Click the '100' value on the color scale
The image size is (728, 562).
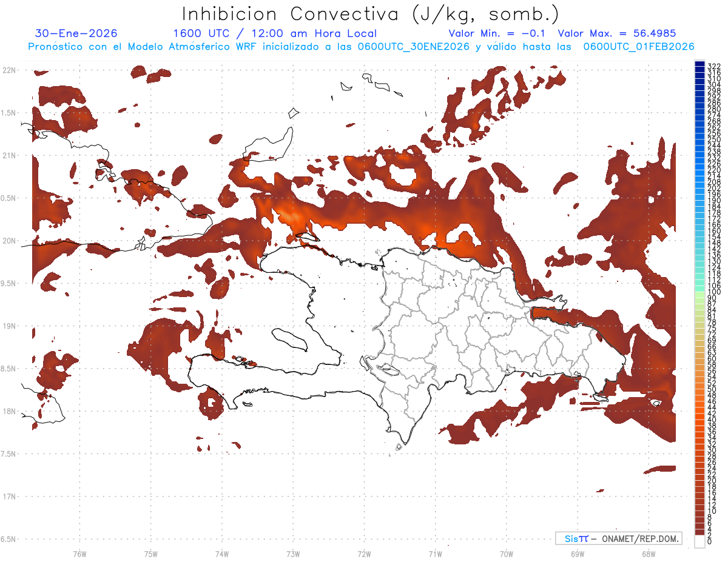[713, 293]
